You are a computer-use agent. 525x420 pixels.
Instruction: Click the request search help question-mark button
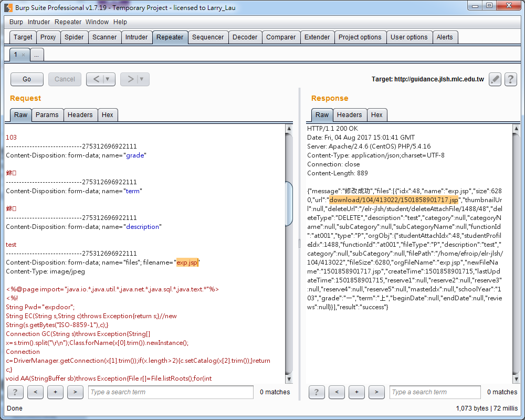[x=15, y=392]
